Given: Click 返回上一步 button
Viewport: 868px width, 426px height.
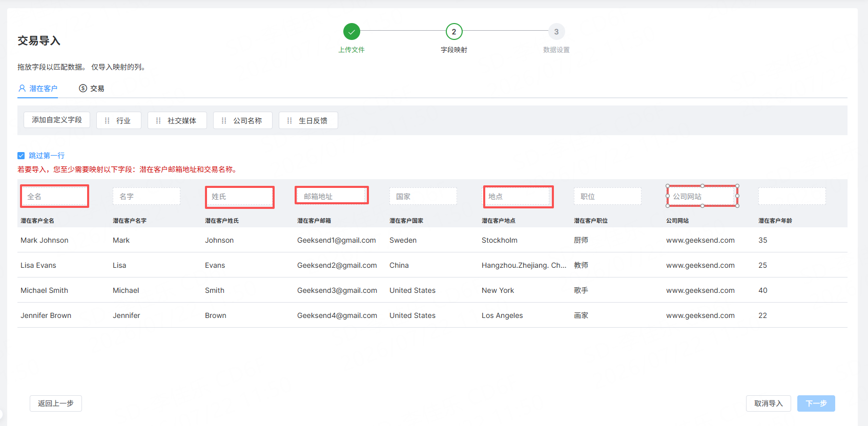Looking at the screenshot, I should click(56, 403).
